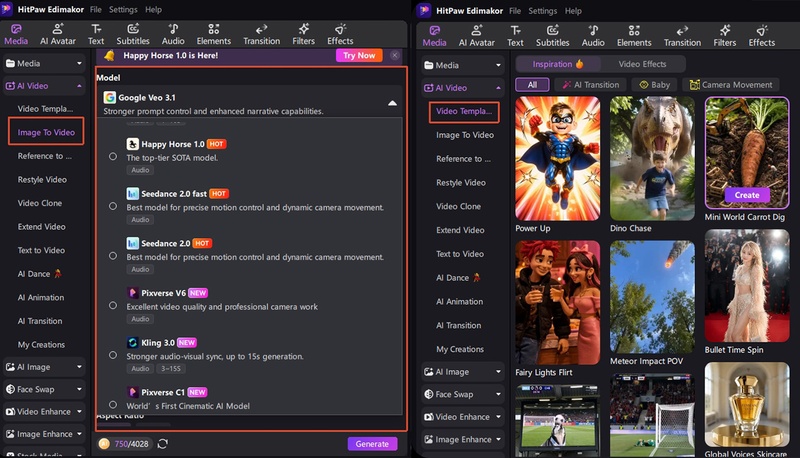Click Create on Mini World Carrot Dig

pyautogui.click(x=747, y=195)
